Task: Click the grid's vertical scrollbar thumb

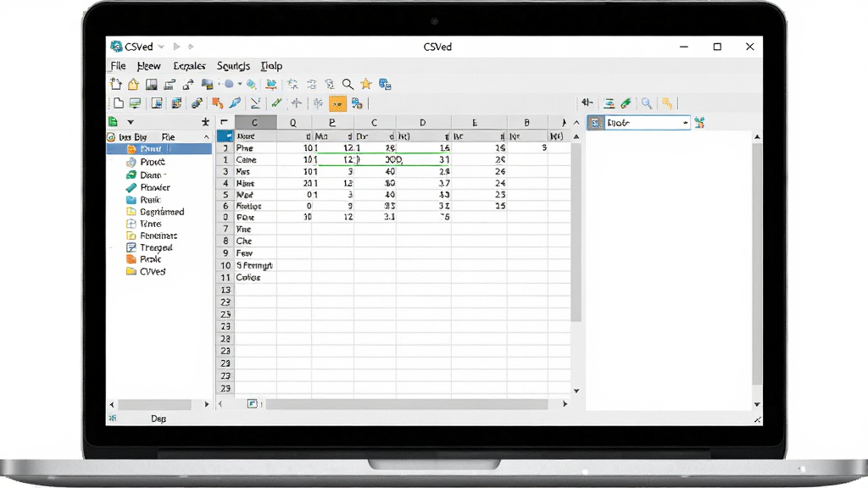Action: coord(576,232)
